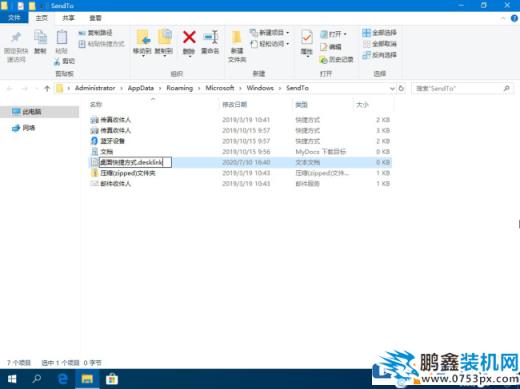Screen dimensions: 520x389
Task: Open the recent locations dropdown arrow
Action: coord(37,89)
